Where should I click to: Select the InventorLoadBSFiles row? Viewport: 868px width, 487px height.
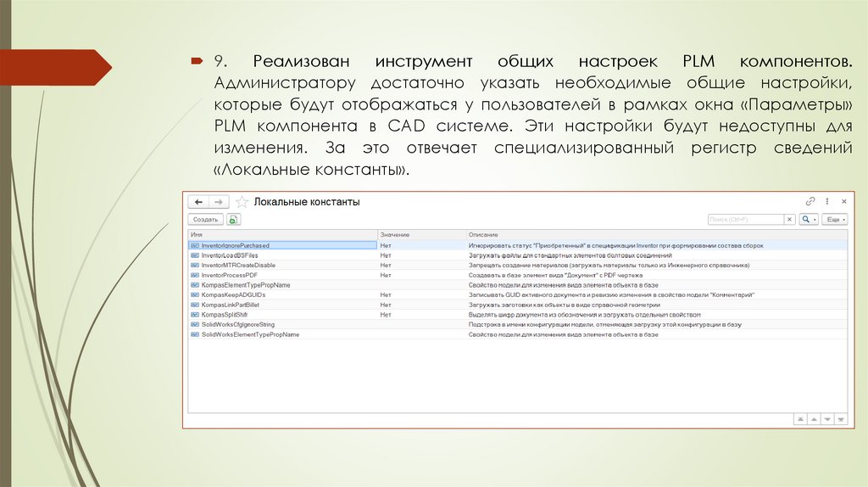(230, 255)
